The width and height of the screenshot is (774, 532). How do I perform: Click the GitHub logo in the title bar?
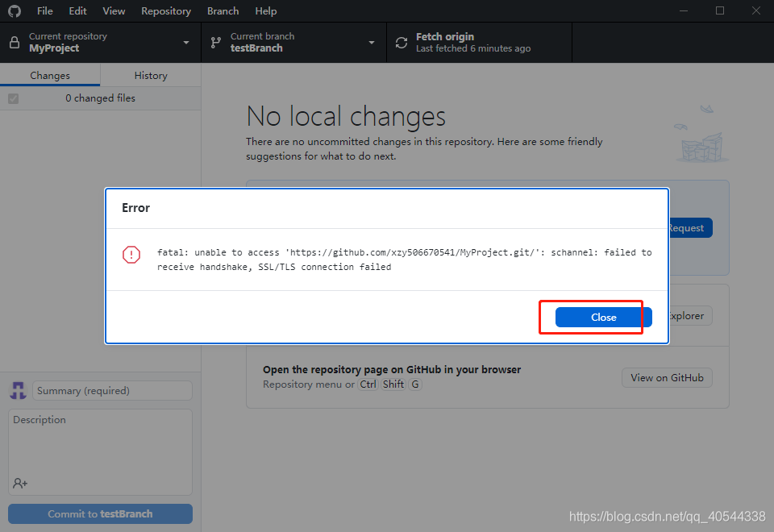click(15, 10)
